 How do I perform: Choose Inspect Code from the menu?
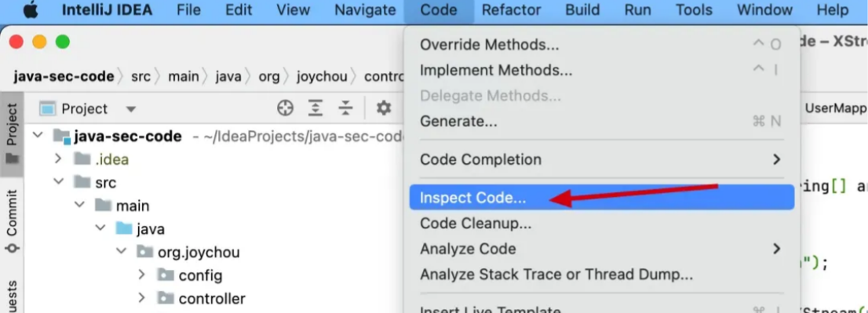tap(602, 198)
